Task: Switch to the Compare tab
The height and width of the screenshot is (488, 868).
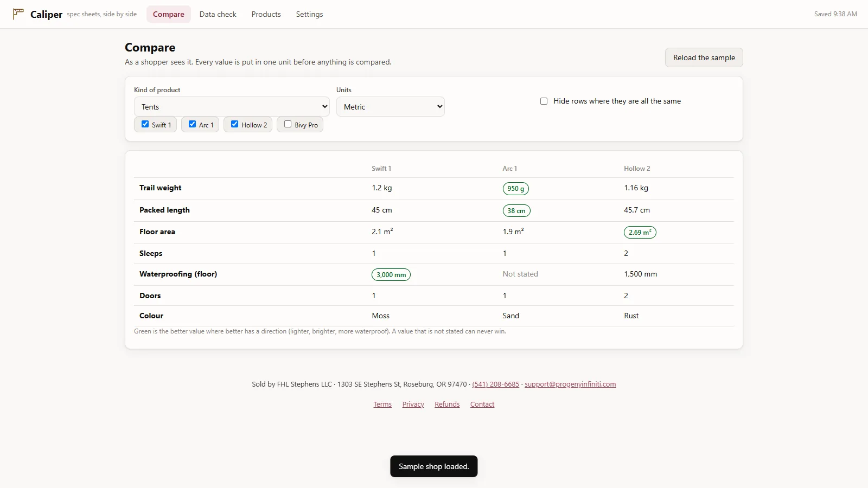Action: click(x=169, y=14)
